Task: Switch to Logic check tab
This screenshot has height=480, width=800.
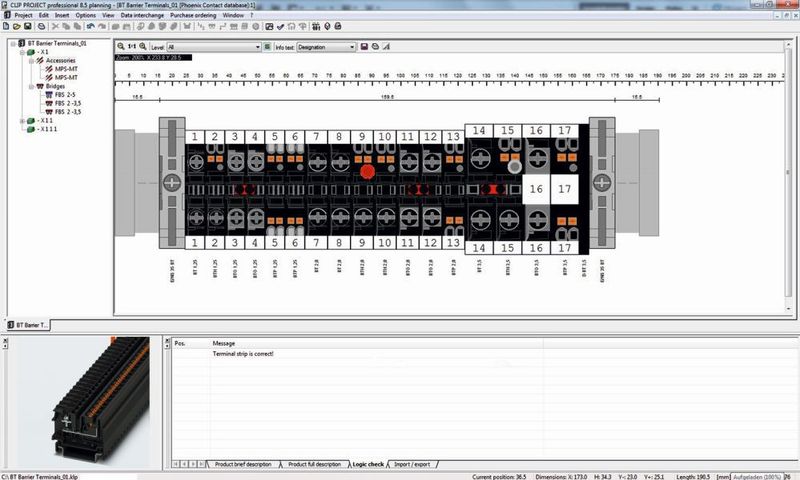Action: coord(368,464)
